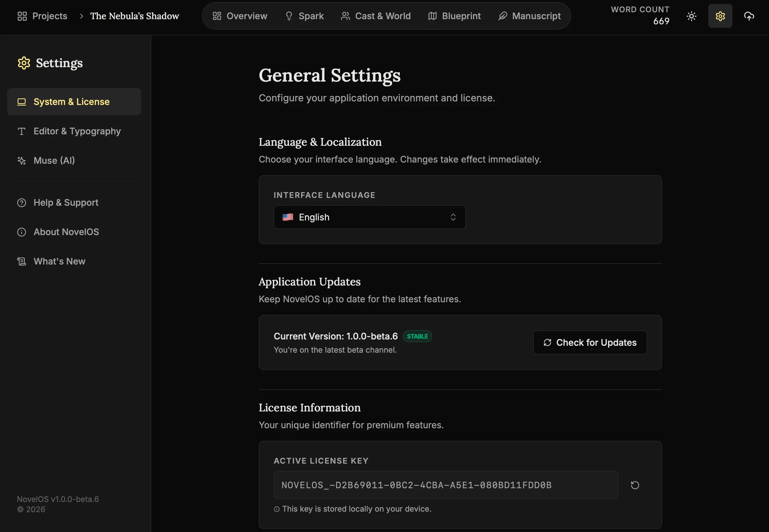Image resolution: width=769 pixels, height=532 pixels.
Task: Go to Cast & World tab
Action: pos(376,16)
